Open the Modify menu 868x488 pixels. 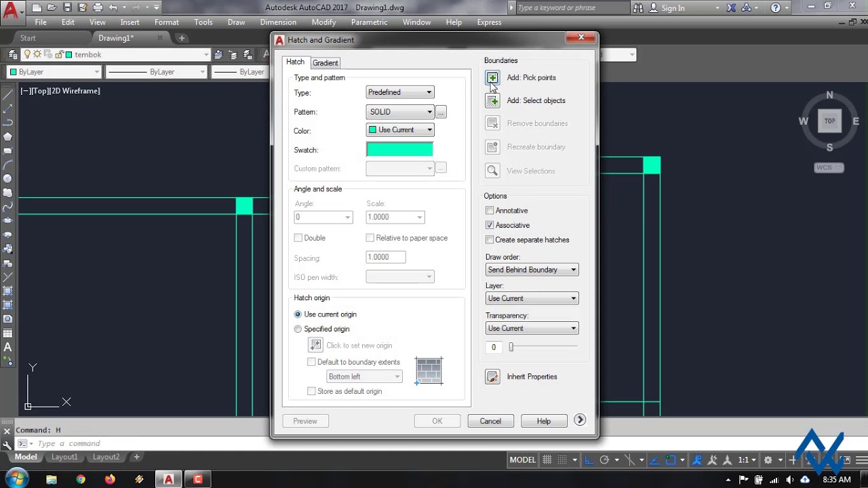323,22
